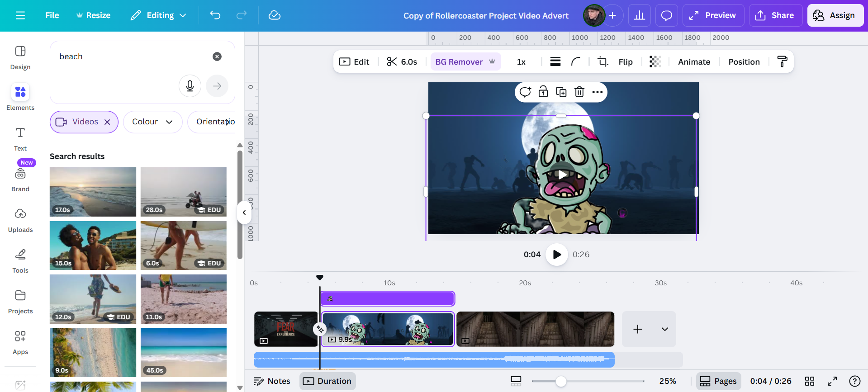Open the File menu
868x392 pixels.
click(52, 15)
